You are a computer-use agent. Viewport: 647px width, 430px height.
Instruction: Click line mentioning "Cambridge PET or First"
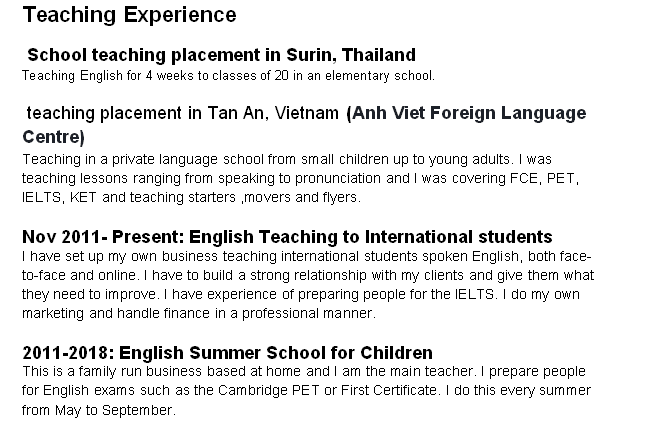(x=305, y=391)
